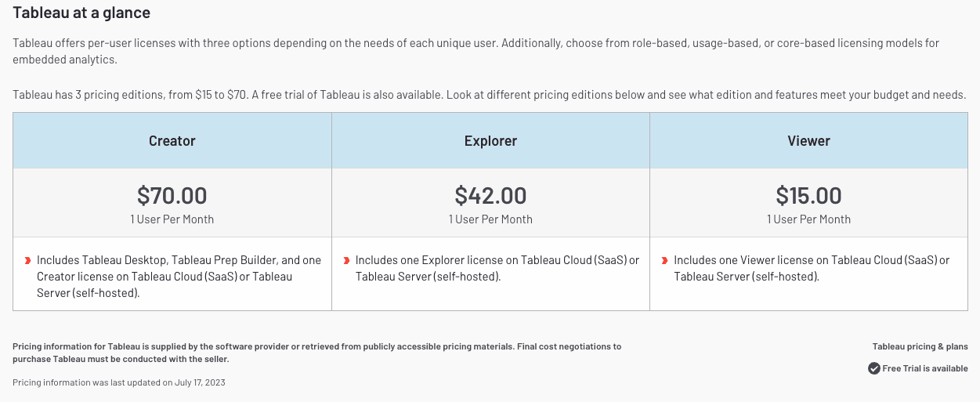Click the $15.00 Viewer price

click(808, 195)
